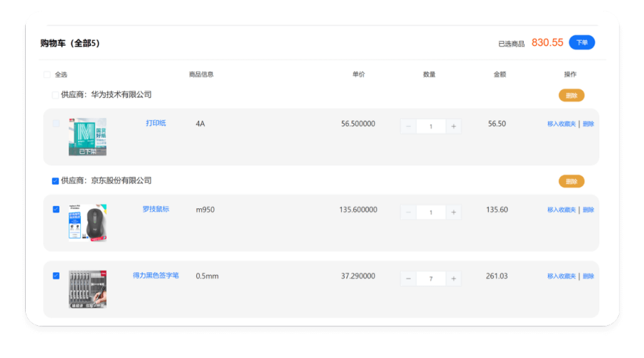Decrease quantity of 得力黑色签字笔 with minus
The width and height of the screenshot is (644, 358).
409,279
